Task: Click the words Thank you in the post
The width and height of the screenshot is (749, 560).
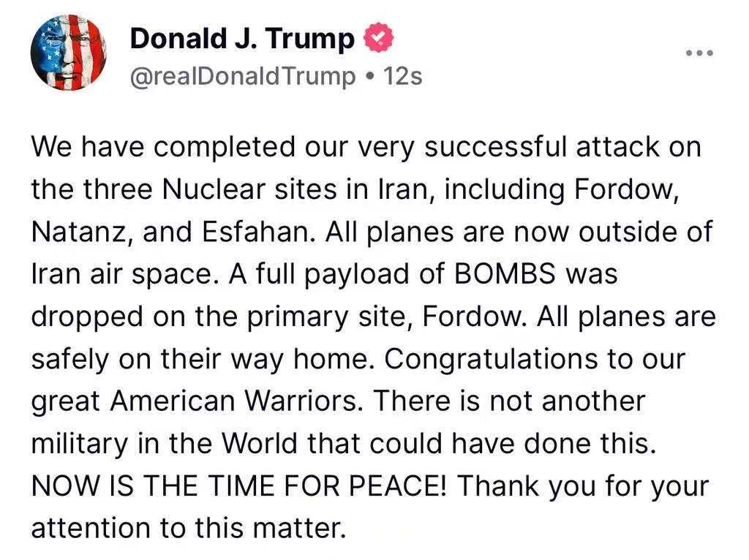Action: click(526, 486)
